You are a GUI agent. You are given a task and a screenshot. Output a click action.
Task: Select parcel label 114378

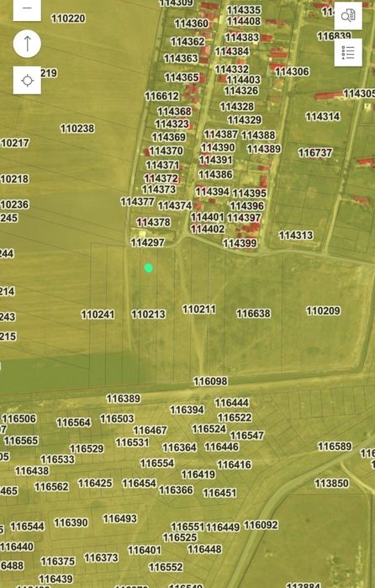pos(153,222)
